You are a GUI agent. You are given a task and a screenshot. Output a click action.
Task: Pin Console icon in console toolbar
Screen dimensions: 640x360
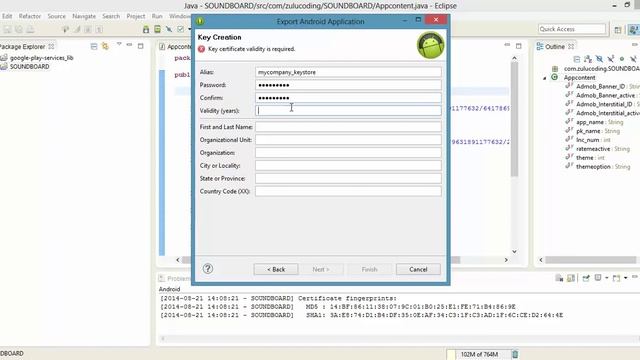point(586,278)
